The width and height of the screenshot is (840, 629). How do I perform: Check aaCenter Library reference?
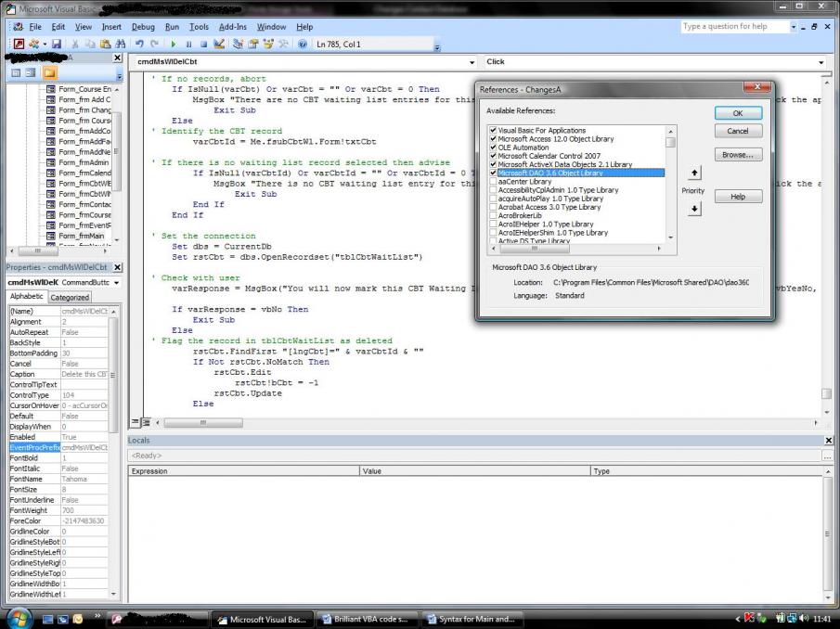tap(493, 182)
